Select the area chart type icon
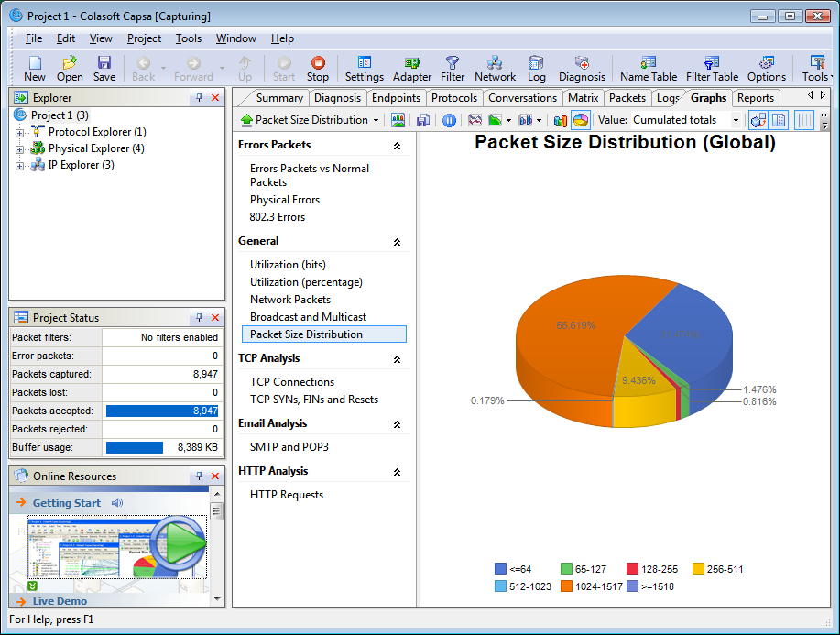The height and width of the screenshot is (635, 840). click(495, 120)
